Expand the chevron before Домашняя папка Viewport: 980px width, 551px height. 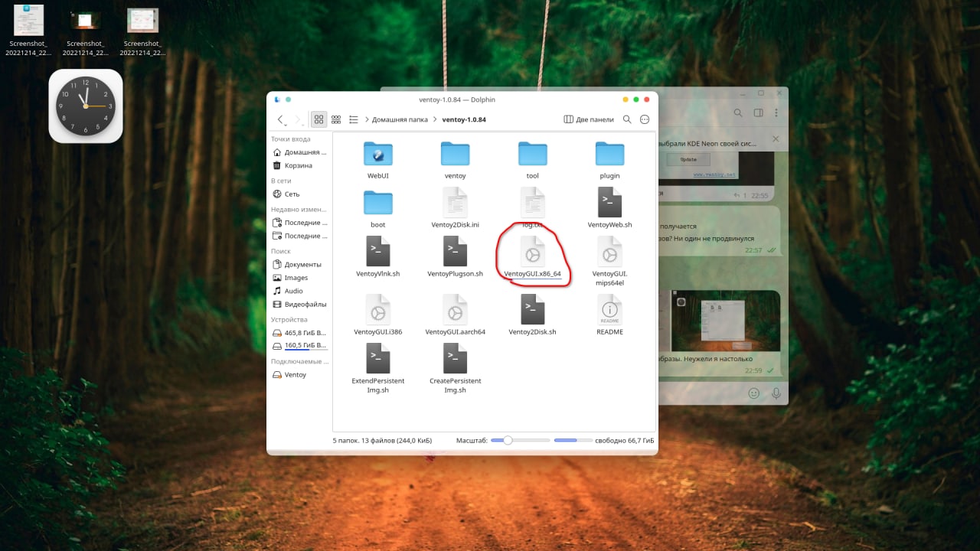point(367,119)
